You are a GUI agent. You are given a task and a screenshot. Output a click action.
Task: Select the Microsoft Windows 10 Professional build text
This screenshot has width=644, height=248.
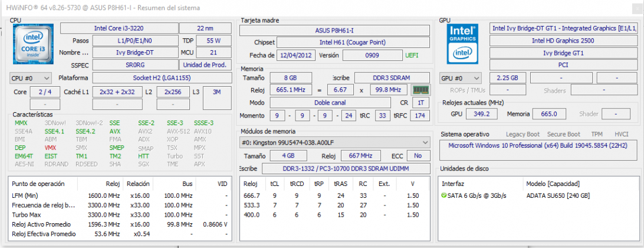[x=539, y=145]
